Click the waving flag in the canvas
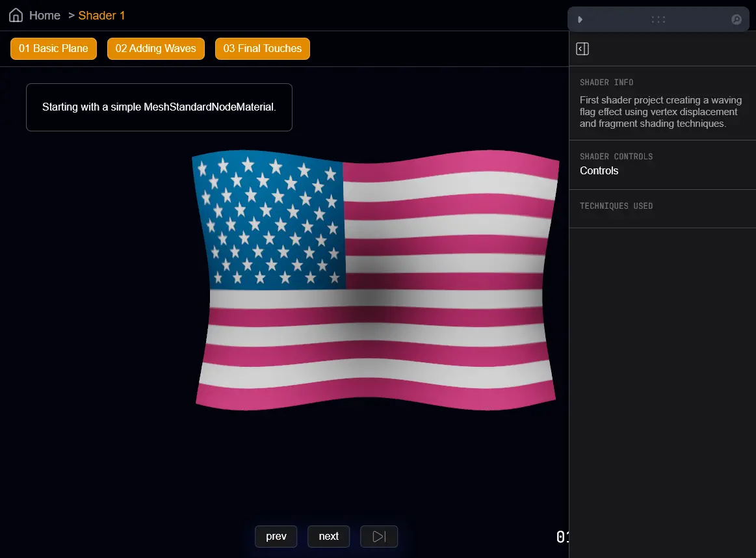Screen dimensions: 756x558 (377, 280)
